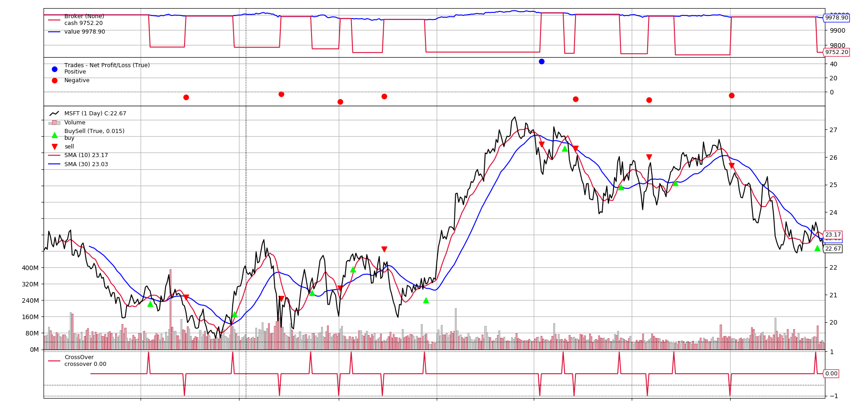Click the blue positive trade profit dot

(541, 62)
